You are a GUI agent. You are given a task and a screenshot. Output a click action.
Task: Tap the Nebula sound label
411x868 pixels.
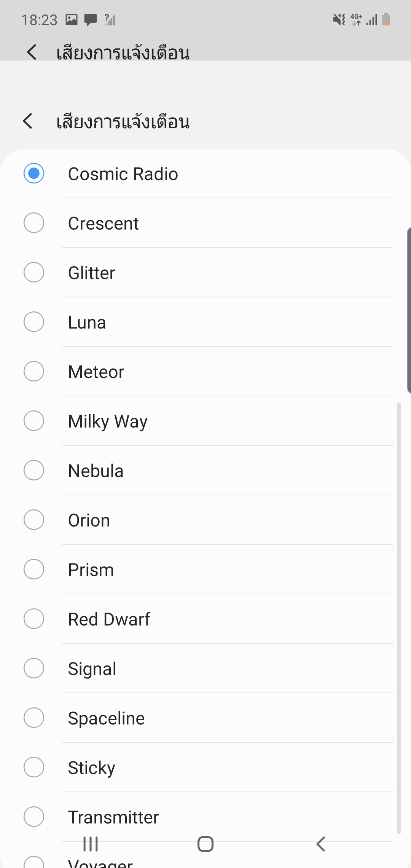96,471
